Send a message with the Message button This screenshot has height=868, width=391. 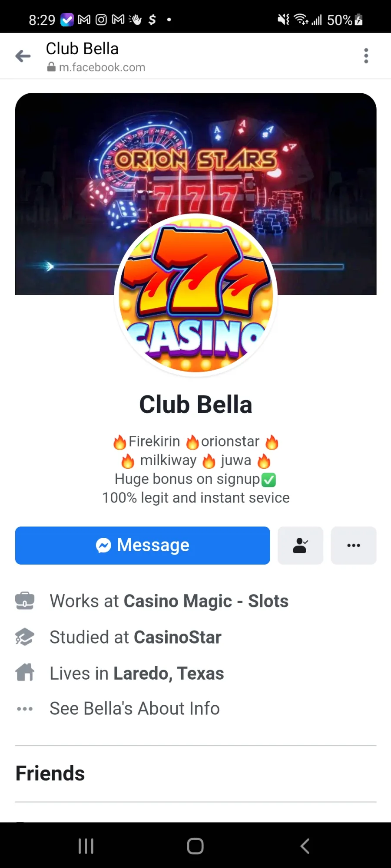[x=142, y=546]
